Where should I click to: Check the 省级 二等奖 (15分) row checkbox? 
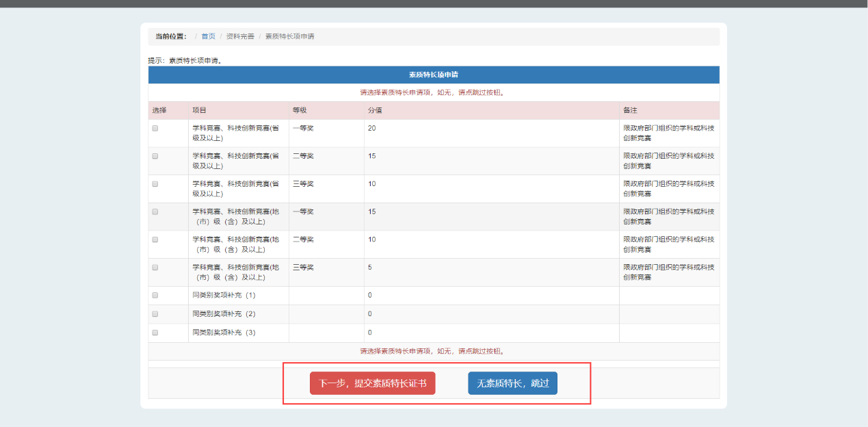[x=155, y=156]
